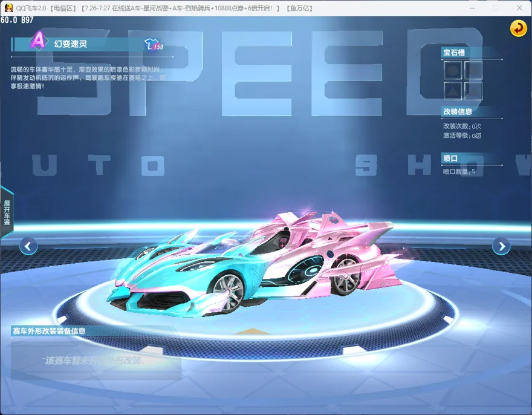Go to the previous car with left arrow
The width and height of the screenshot is (532, 415).
[28, 246]
